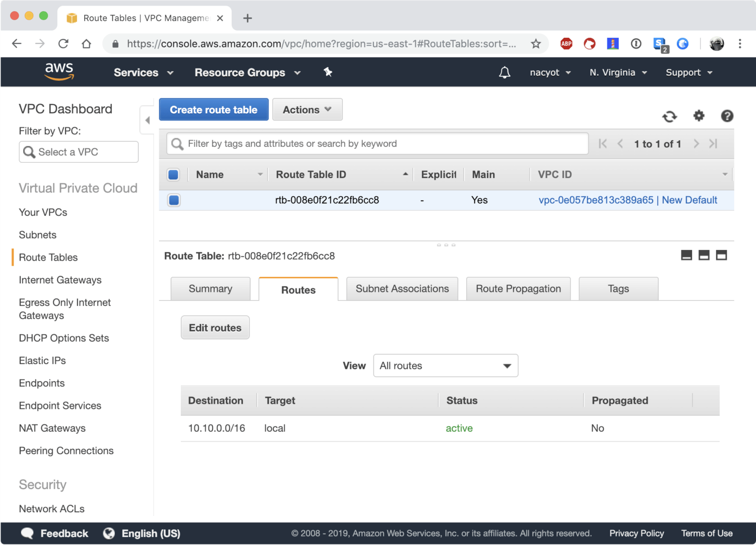Go to last page of results

tap(713, 144)
